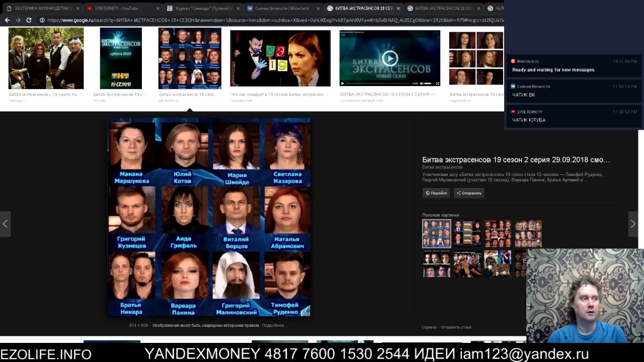Click the Отправить отзыв feedback link
Screen dimensions: 644x362
[x=456, y=327]
